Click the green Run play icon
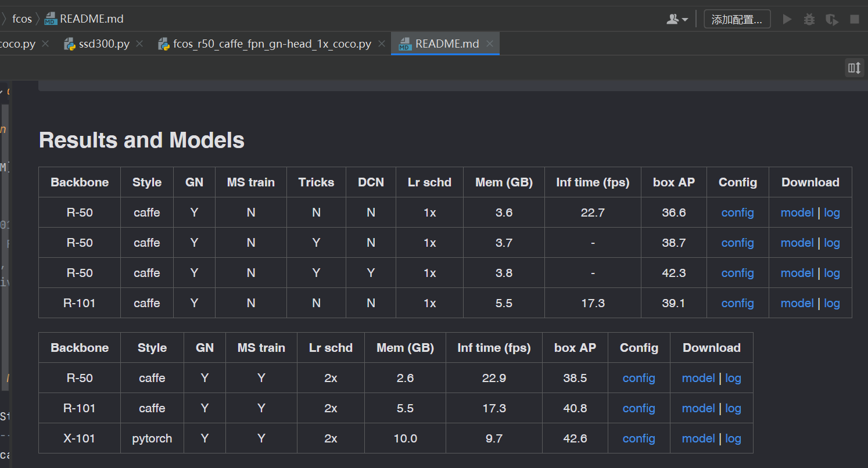This screenshot has height=468, width=868. (787, 19)
